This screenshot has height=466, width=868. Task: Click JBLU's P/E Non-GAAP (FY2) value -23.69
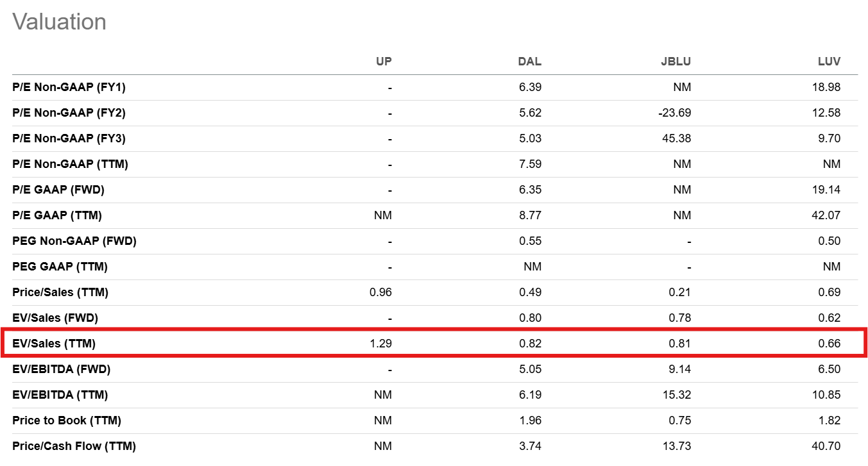(x=674, y=113)
